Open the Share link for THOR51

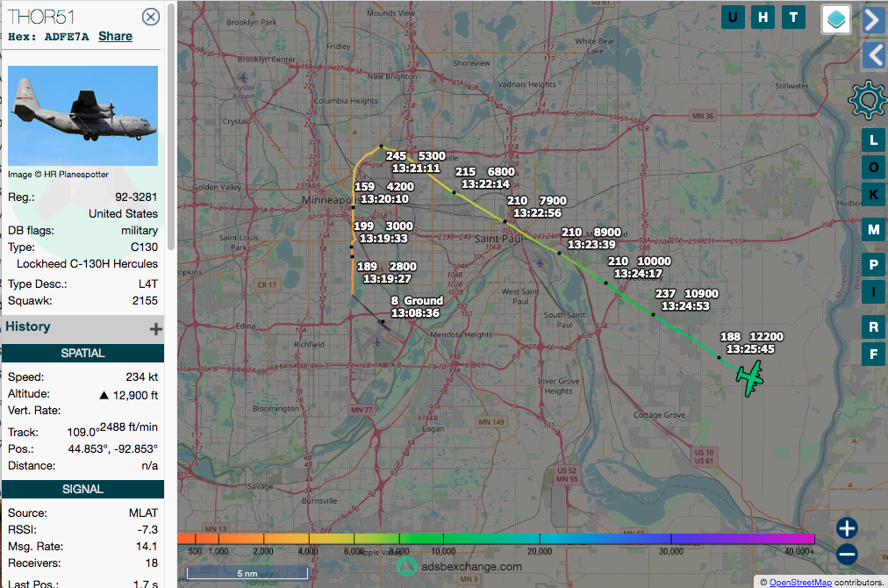pos(116,36)
